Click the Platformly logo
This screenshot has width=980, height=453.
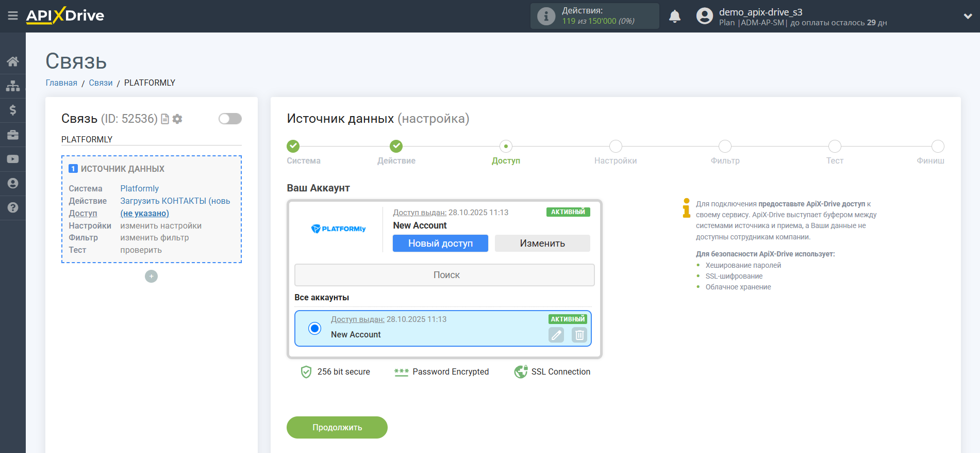[x=338, y=229]
